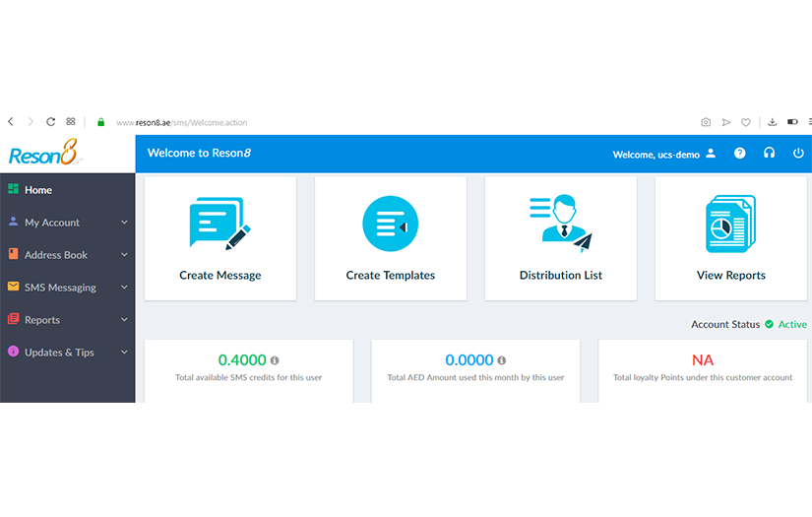Click the SMS Messaging envelope icon

click(14, 286)
